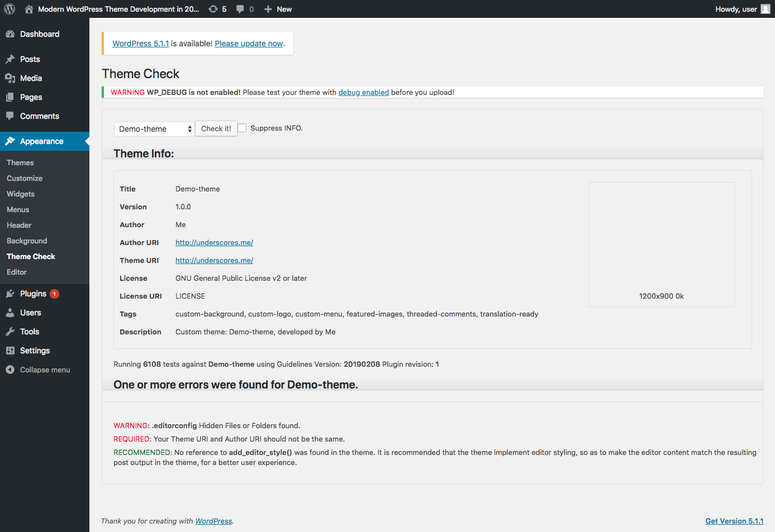Select the Theme Check submenu item
This screenshot has height=532, width=775.
coord(31,256)
